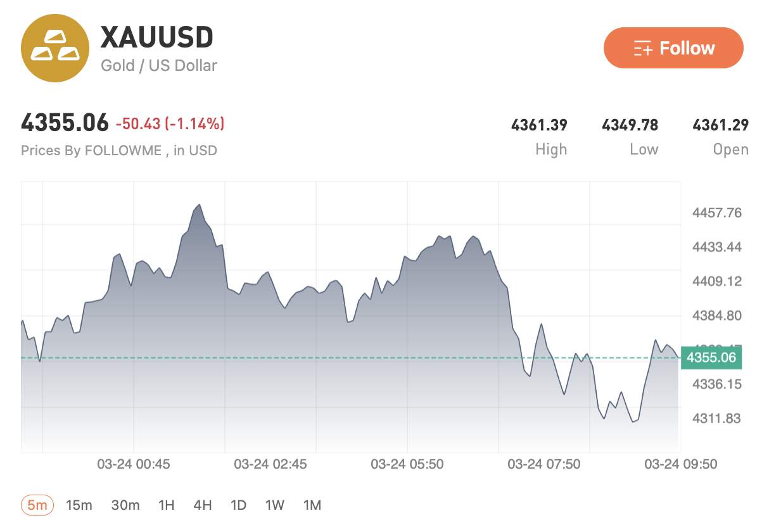Click the gold bars XAUUSD symbol icon
Image resolution: width=769 pixels, height=532 pixels.
pos(55,48)
